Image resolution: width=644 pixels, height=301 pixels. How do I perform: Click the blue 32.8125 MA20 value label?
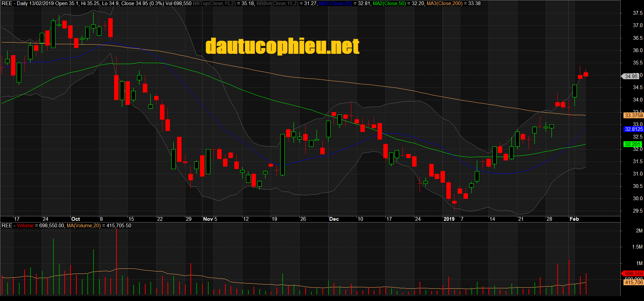[x=634, y=129]
